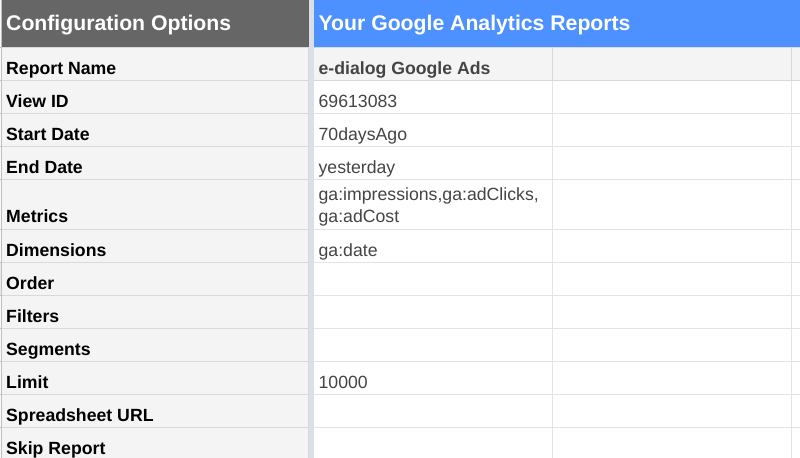Click the 'Metrics' label cell
The image size is (800, 458).
coord(155,216)
